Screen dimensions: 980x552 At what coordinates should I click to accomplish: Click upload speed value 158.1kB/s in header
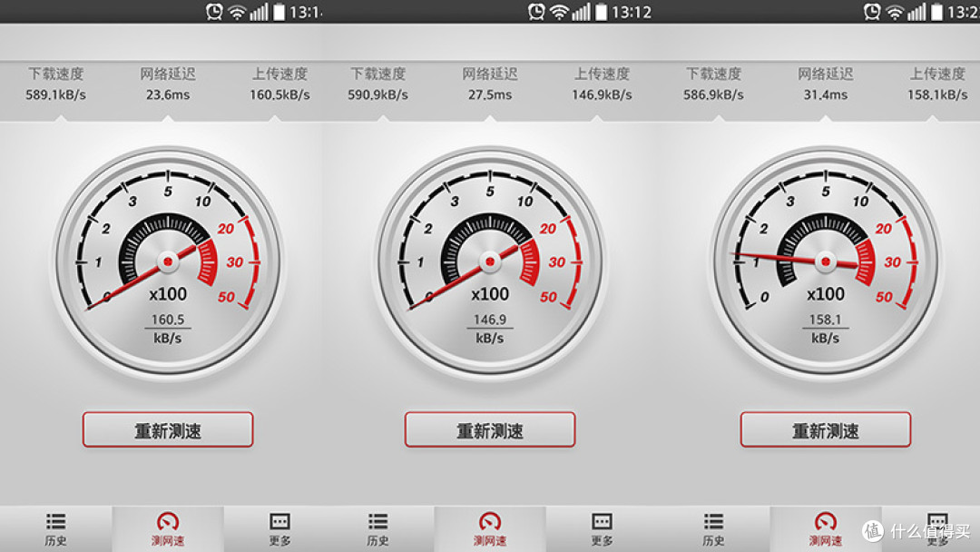tap(937, 95)
